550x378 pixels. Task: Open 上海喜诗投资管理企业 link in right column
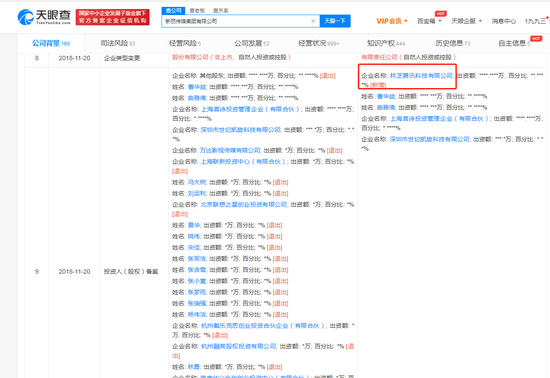[439, 119]
